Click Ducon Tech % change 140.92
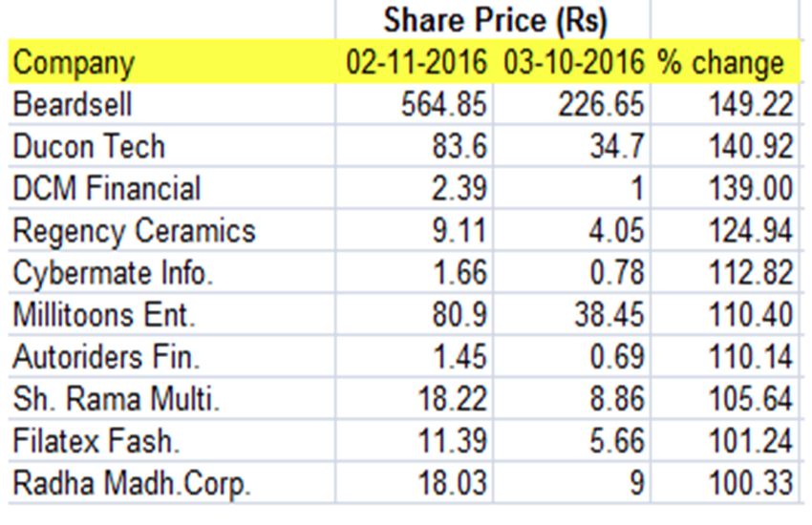The width and height of the screenshot is (812, 525). pos(751,147)
